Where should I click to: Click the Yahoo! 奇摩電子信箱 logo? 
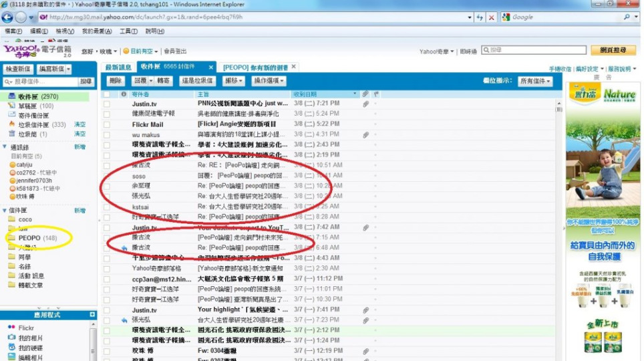click(x=37, y=51)
